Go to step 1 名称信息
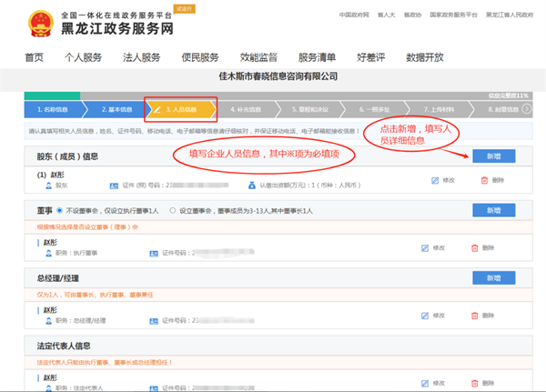546x392 pixels. (52, 109)
